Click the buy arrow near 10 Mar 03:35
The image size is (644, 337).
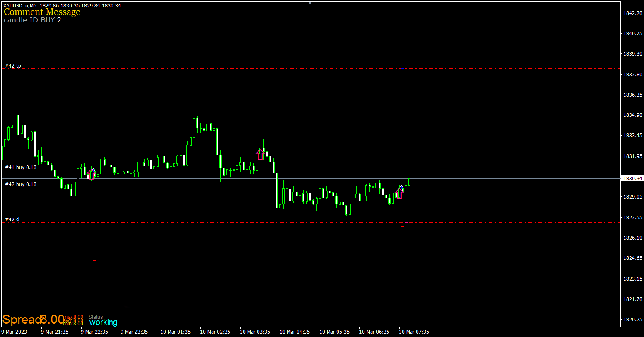point(260,155)
